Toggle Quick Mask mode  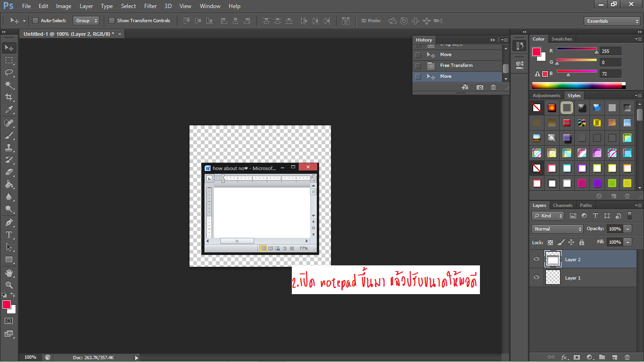pos(9,321)
